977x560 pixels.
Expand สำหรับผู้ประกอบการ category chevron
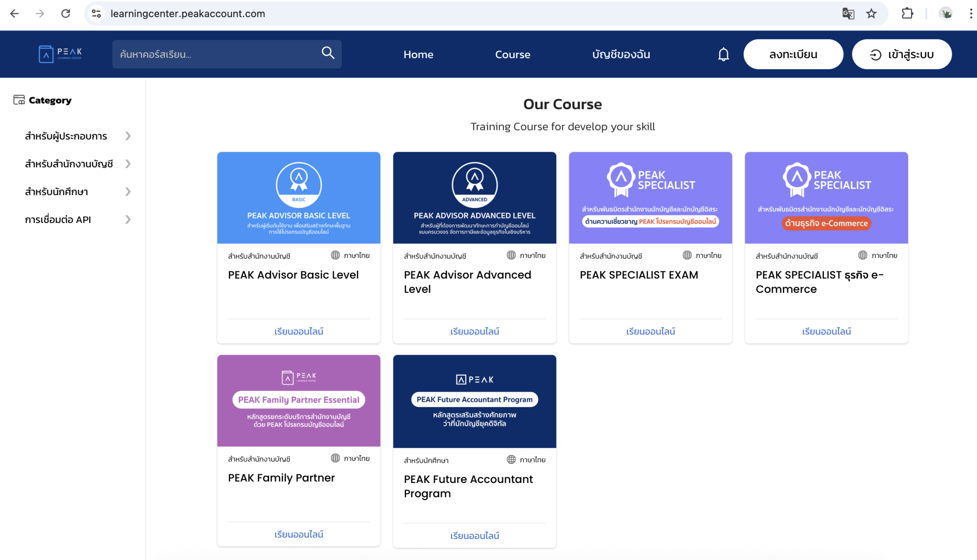(x=128, y=136)
